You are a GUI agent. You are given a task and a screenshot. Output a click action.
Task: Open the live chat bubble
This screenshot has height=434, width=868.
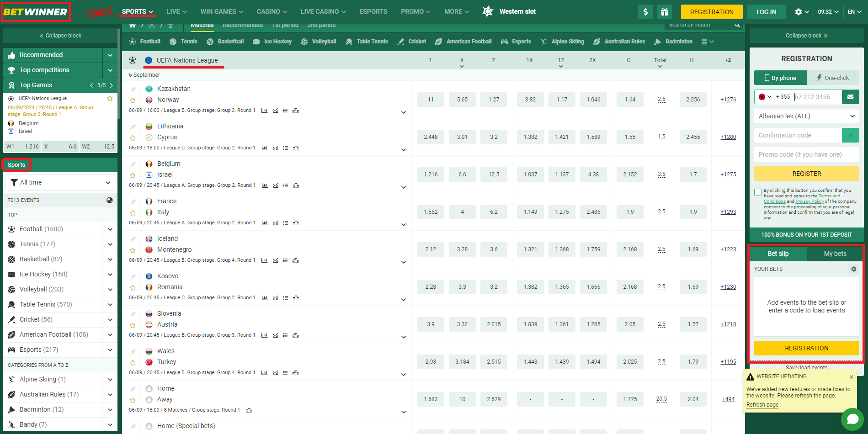coord(852,419)
